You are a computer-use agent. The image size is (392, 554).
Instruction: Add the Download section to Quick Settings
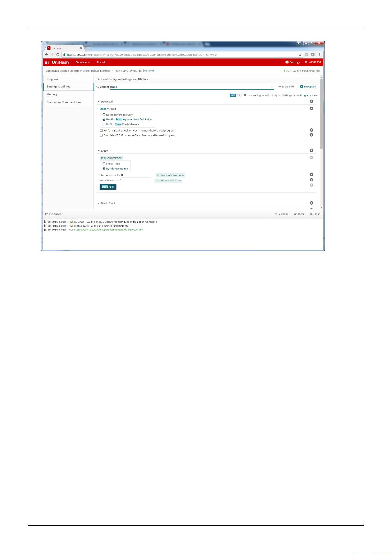point(311,101)
